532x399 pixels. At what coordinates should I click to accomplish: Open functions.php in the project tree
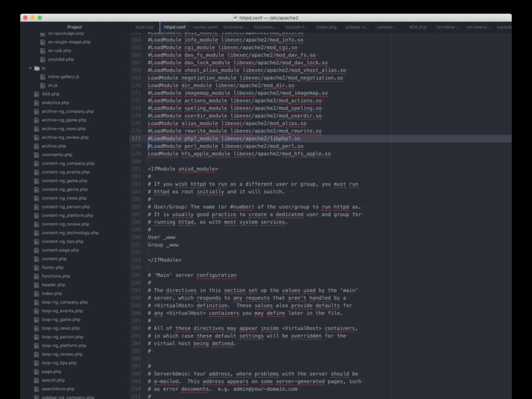pyautogui.click(x=56, y=276)
